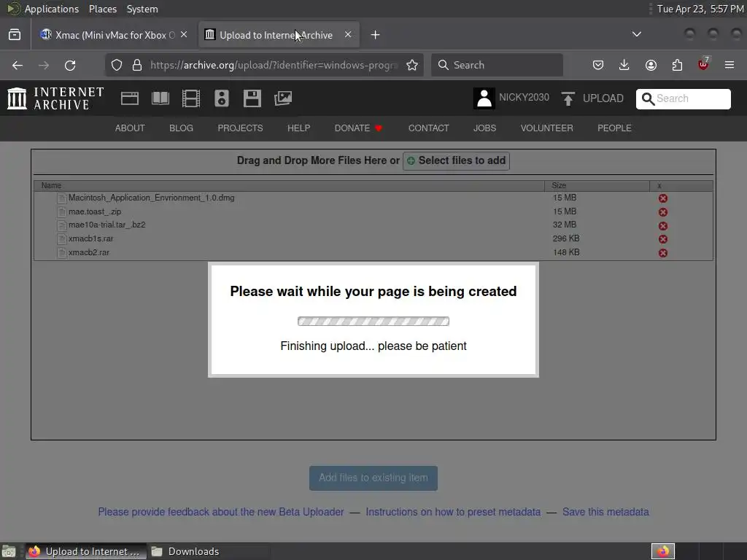Open Pocket save icon
747x560 pixels.
point(598,65)
